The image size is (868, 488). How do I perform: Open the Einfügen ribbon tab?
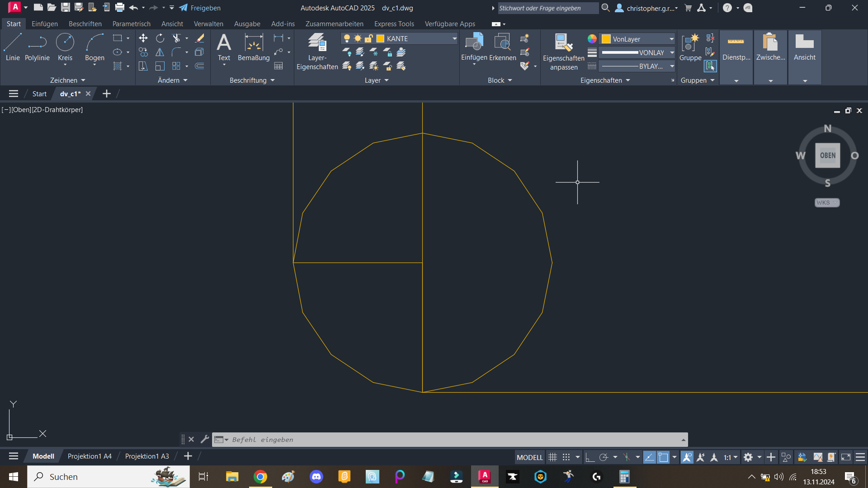[45, 23]
